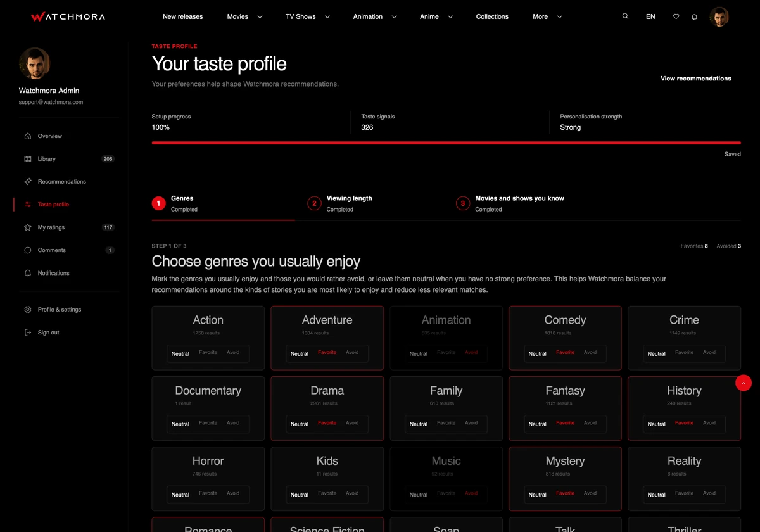Set Reality genre to Avoid

(709, 493)
